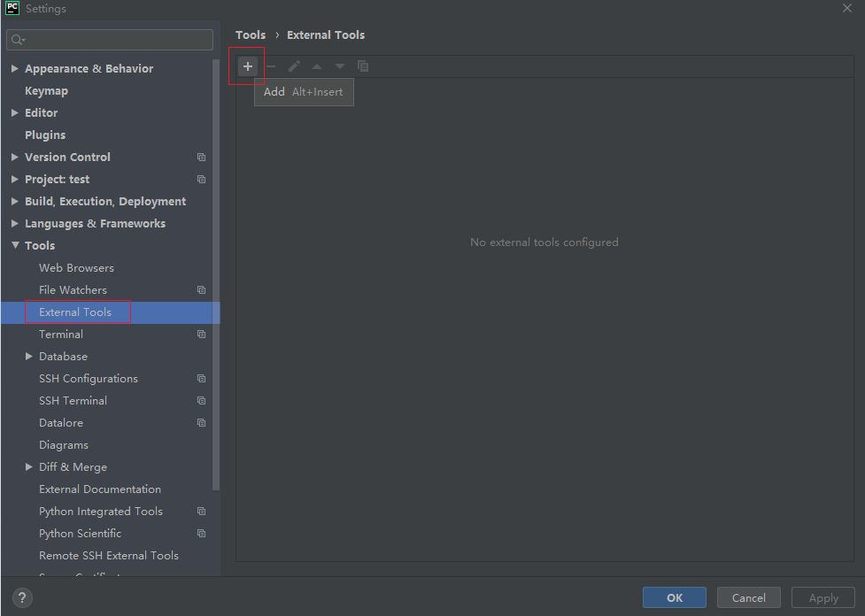Image resolution: width=865 pixels, height=616 pixels.
Task: Click the Move Up arrow icon
Action: pos(316,65)
